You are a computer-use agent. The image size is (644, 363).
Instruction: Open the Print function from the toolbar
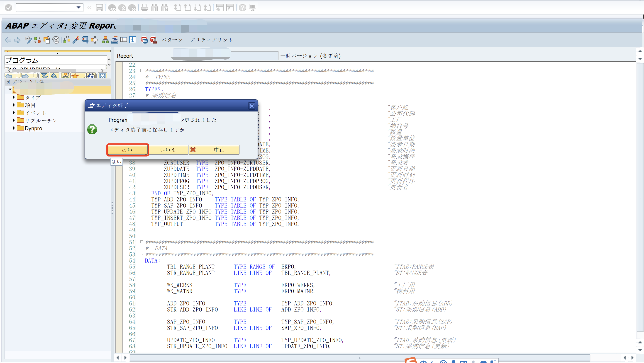[144, 8]
